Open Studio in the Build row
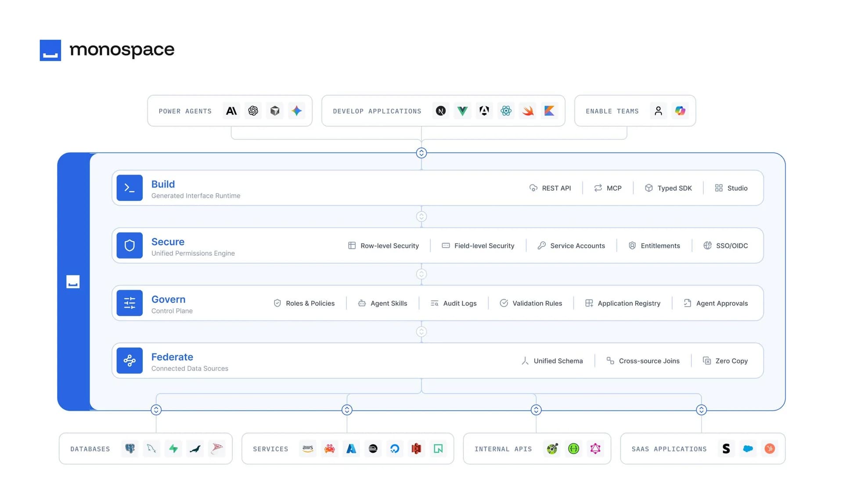 (731, 188)
